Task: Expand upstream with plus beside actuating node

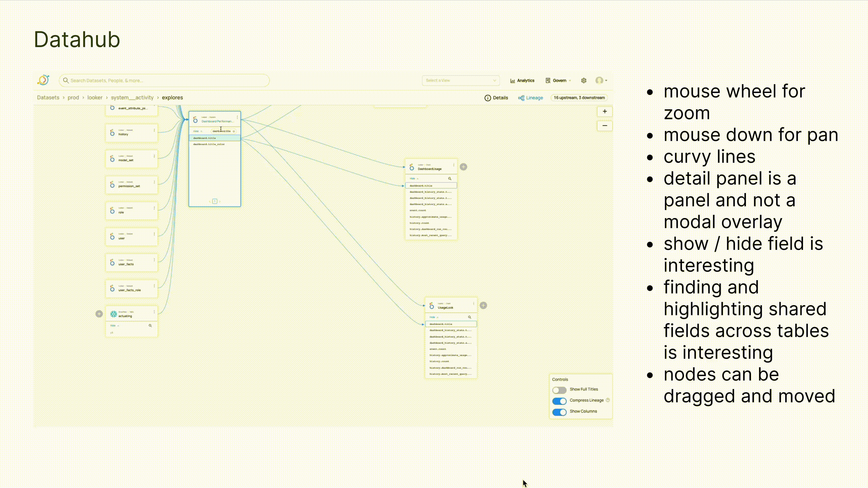Action: [x=99, y=314]
